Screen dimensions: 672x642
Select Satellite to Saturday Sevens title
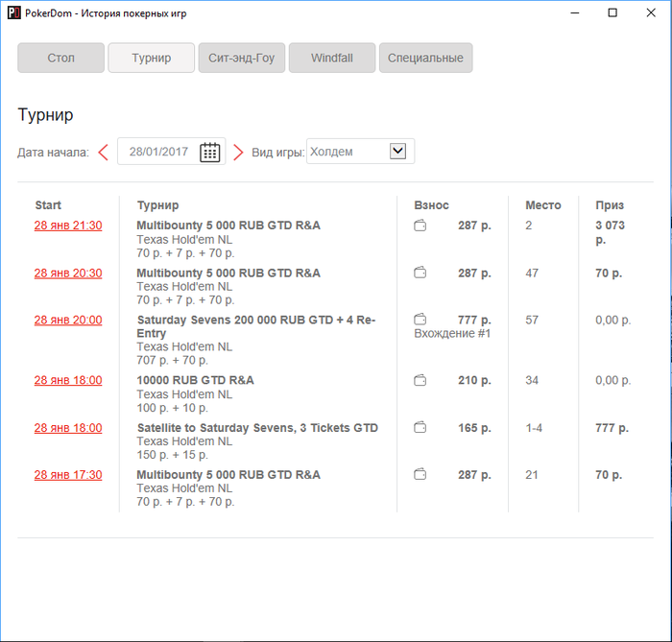257,428
